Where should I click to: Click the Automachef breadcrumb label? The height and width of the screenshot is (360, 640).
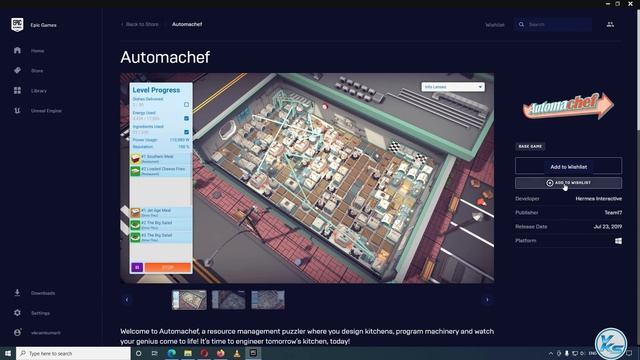click(x=187, y=24)
